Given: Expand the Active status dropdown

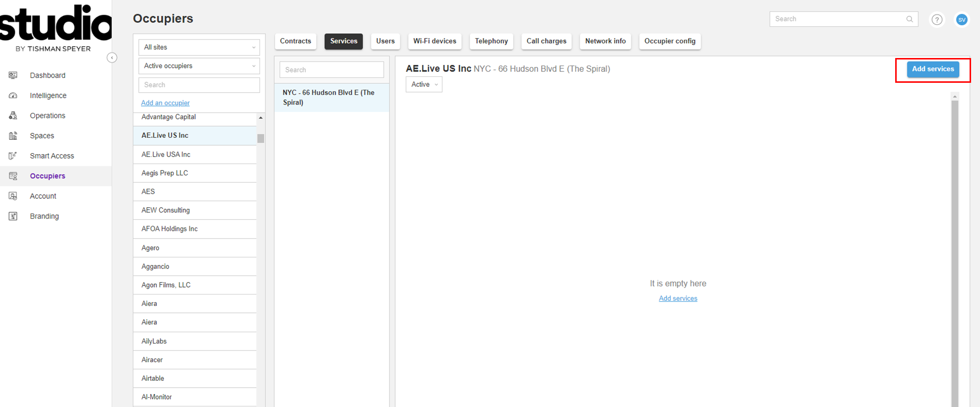Looking at the screenshot, I should [424, 85].
